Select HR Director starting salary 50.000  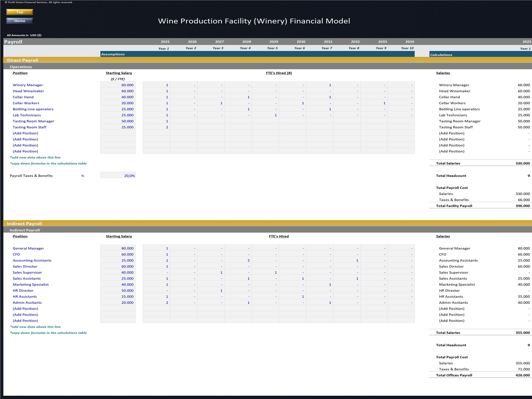click(118, 290)
